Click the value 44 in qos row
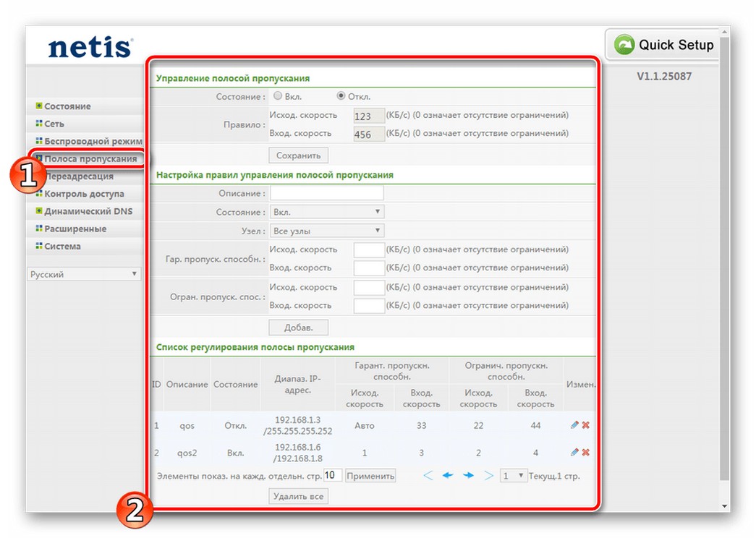This screenshot has width=756, height=538. point(535,426)
